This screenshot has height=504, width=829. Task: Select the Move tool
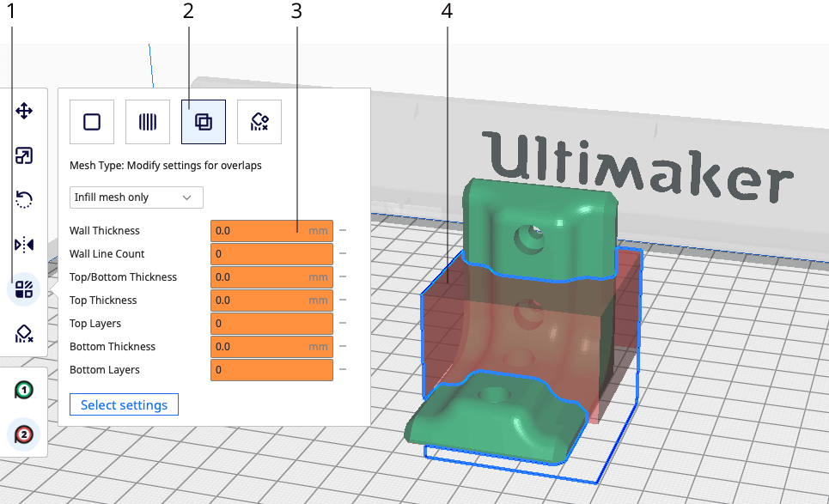click(24, 110)
